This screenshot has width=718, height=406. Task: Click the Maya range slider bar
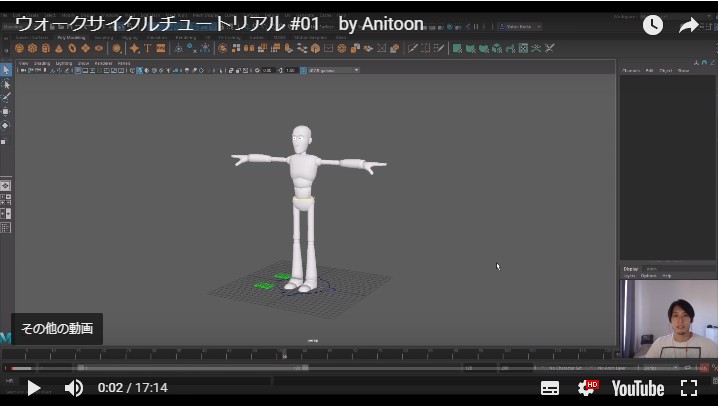pos(192,368)
